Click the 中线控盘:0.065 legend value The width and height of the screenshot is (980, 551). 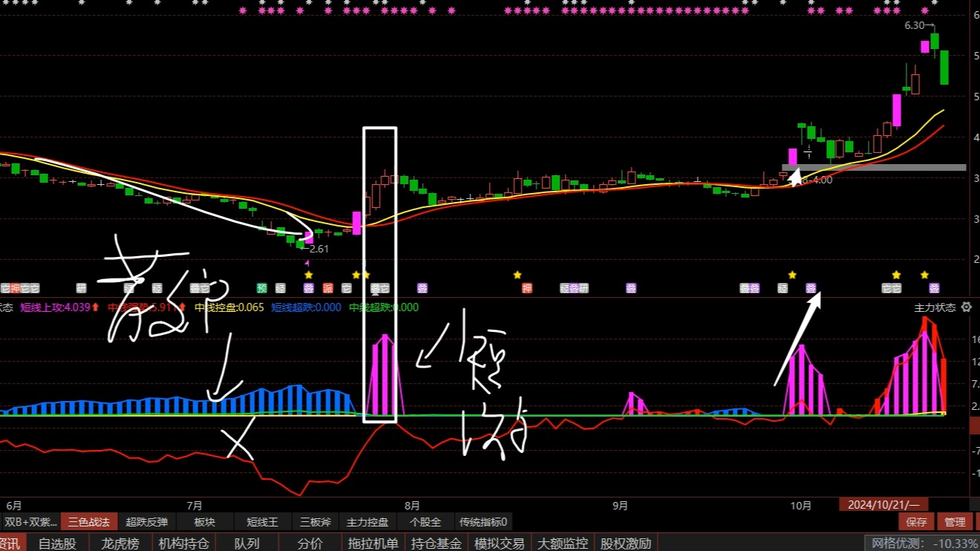pyautogui.click(x=229, y=307)
